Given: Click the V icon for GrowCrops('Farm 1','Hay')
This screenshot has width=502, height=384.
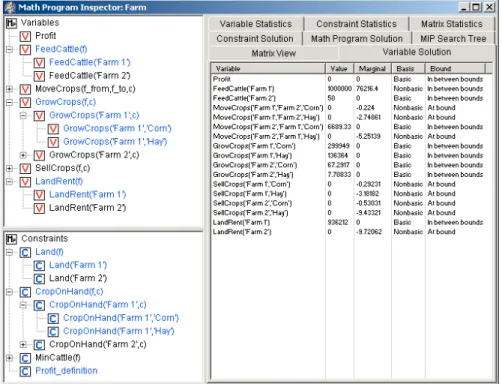Looking at the screenshot, I should click(53, 142).
